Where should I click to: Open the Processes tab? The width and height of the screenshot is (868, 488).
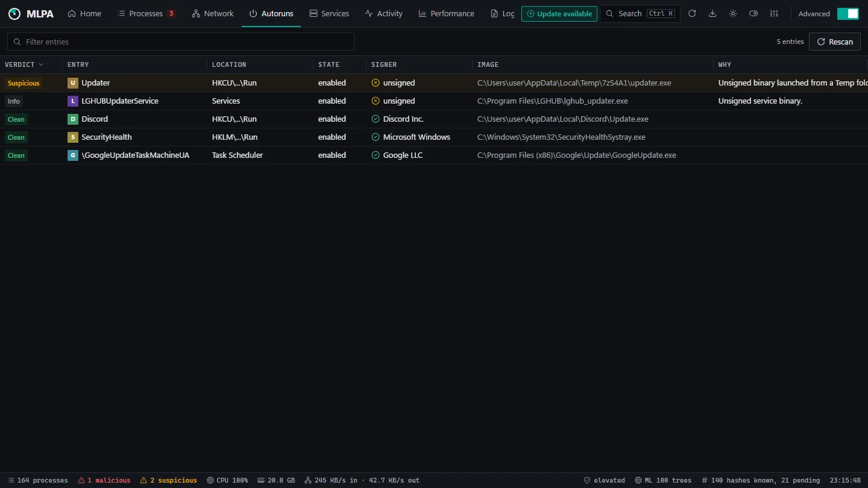[146, 14]
